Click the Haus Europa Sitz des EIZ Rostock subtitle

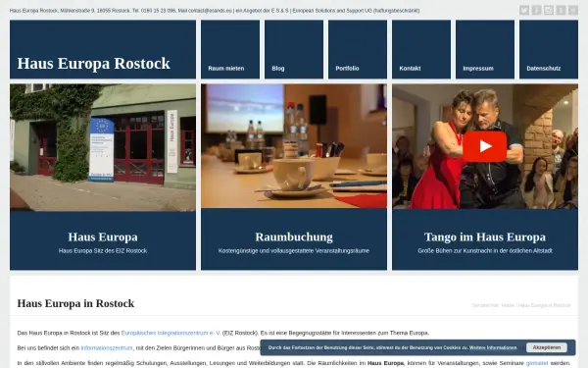click(x=103, y=251)
